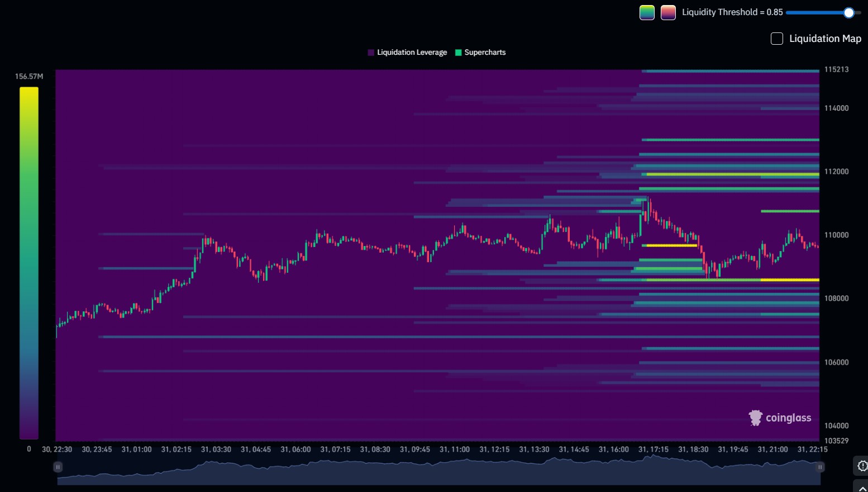The height and width of the screenshot is (492, 868).
Task: Click the 108000 price axis label
Action: pos(836,299)
